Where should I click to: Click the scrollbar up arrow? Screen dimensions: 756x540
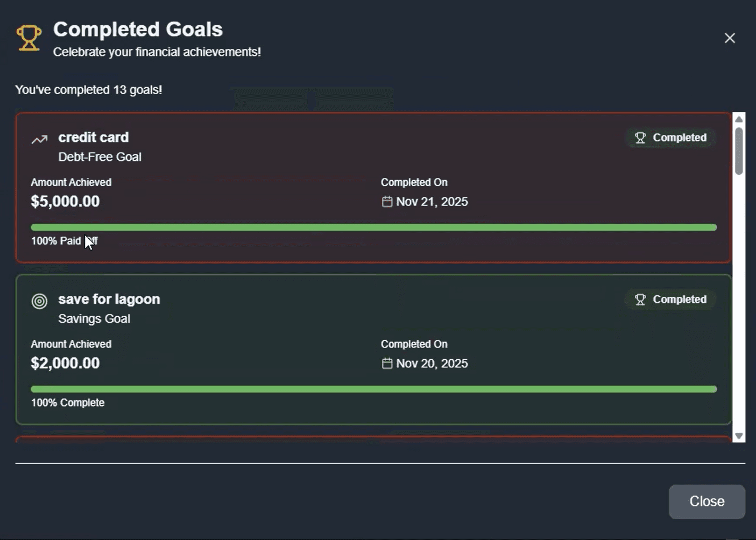(739, 119)
